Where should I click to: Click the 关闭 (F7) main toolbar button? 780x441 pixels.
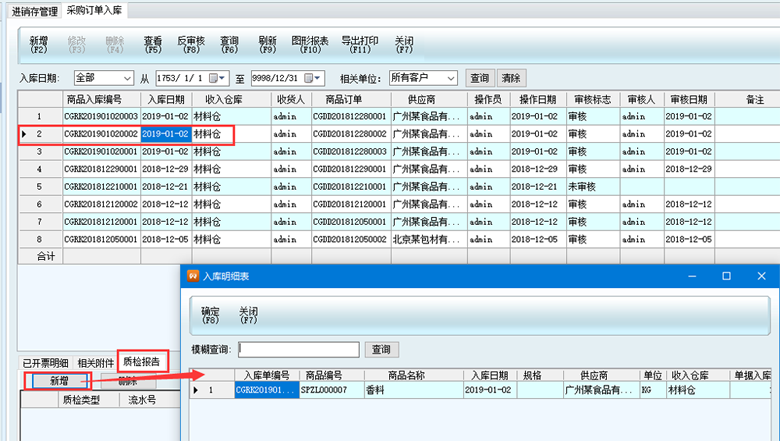pyautogui.click(x=404, y=45)
